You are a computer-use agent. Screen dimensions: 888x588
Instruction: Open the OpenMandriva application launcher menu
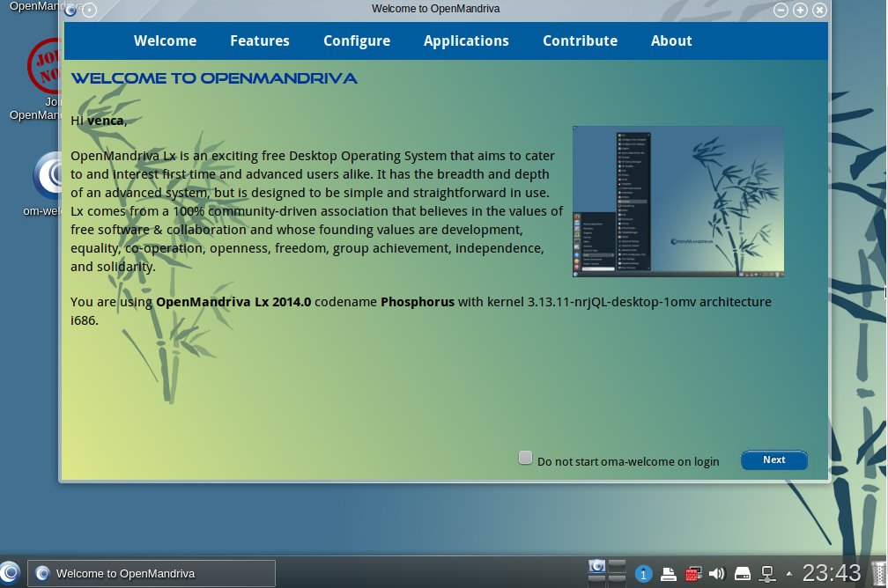point(10,573)
